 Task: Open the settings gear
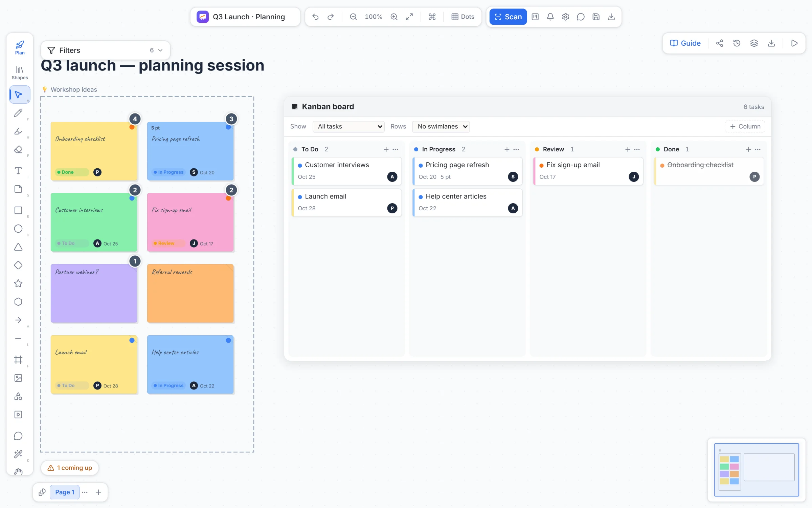pos(565,17)
